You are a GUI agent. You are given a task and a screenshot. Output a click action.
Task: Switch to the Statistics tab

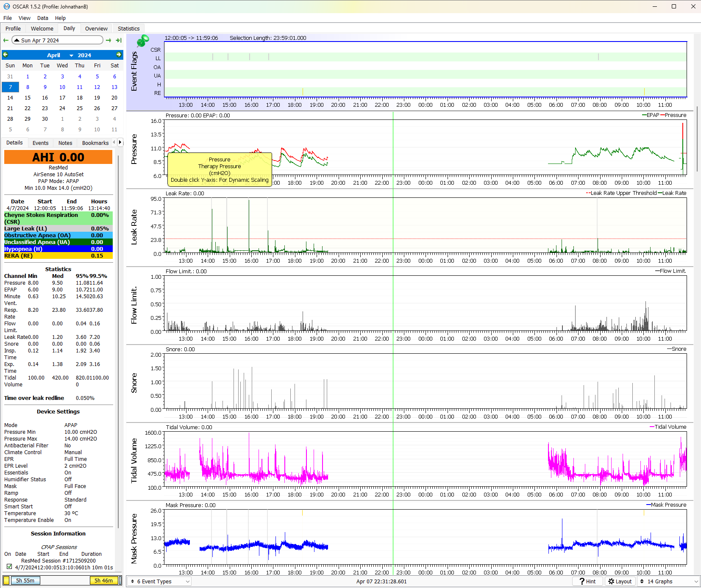[x=129, y=28]
